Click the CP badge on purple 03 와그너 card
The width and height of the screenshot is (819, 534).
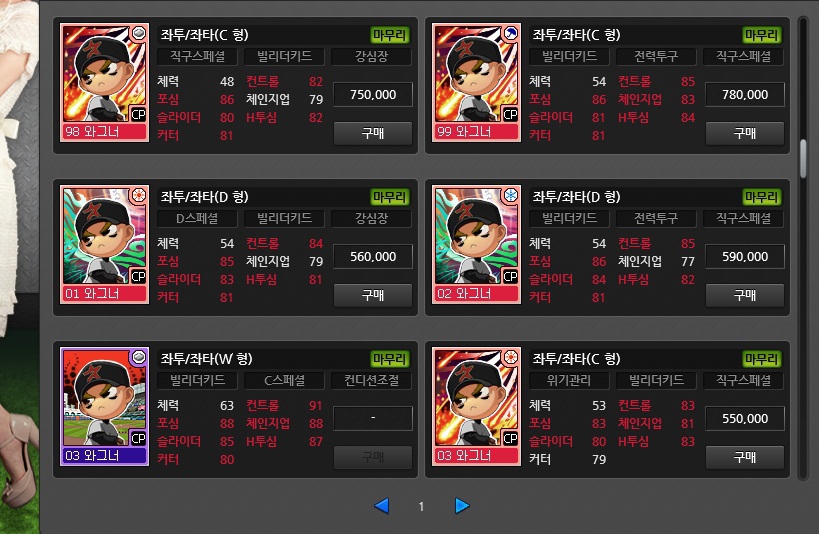138,438
